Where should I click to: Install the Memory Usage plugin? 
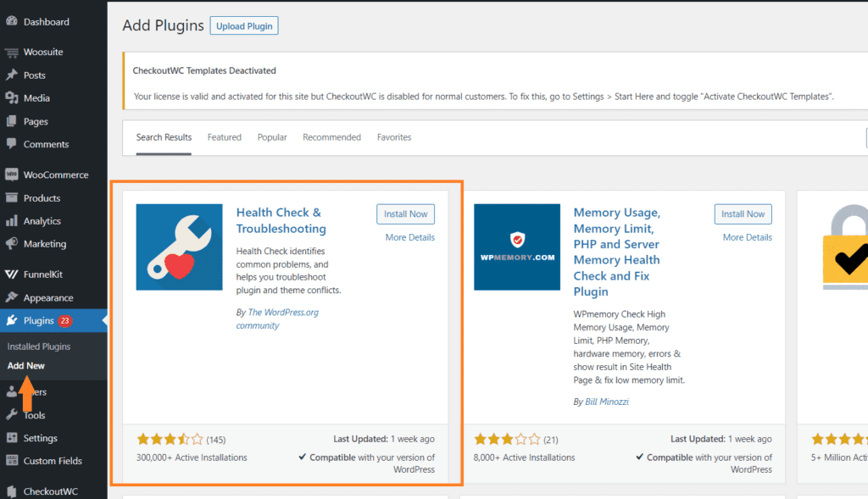[x=743, y=214]
